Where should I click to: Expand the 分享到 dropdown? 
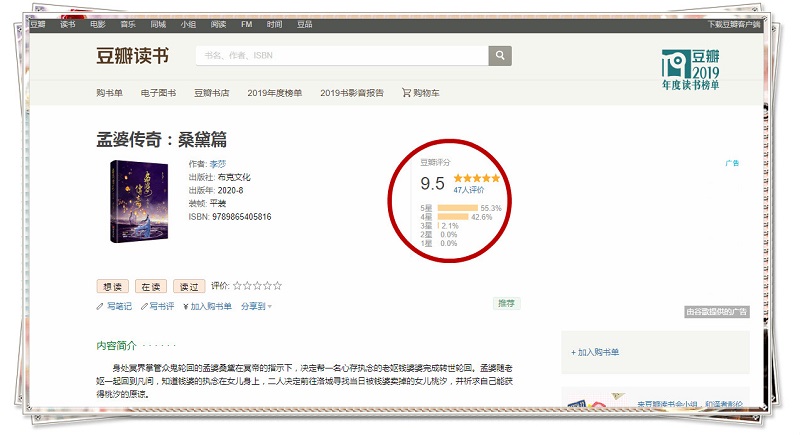point(256,306)
